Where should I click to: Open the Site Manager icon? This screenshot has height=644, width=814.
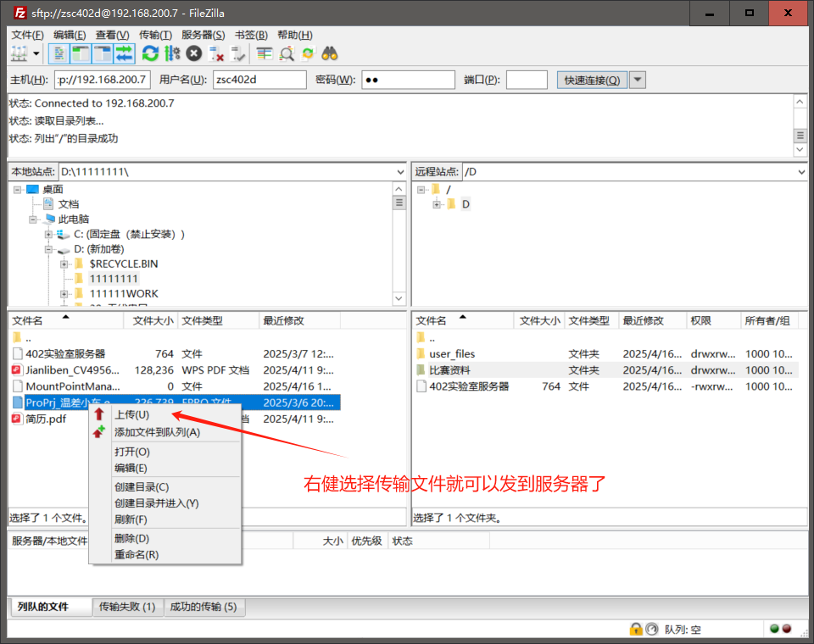pos(20,53)
